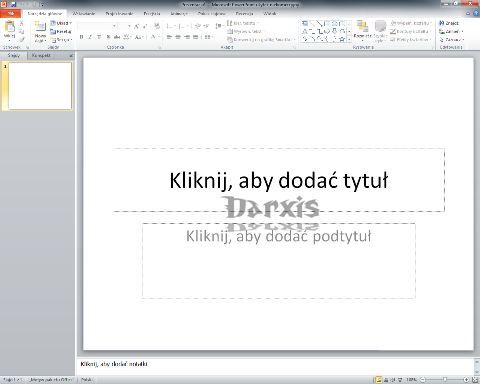Click the increase font size icon
480x384 pixels.
(x=137, y=26)
